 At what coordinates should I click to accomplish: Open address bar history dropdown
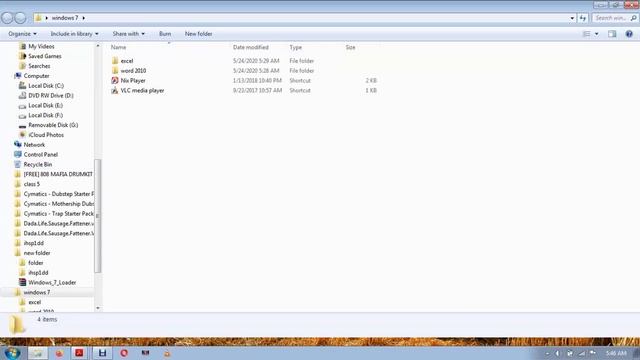pyautogui.click(x=572, y=18)
